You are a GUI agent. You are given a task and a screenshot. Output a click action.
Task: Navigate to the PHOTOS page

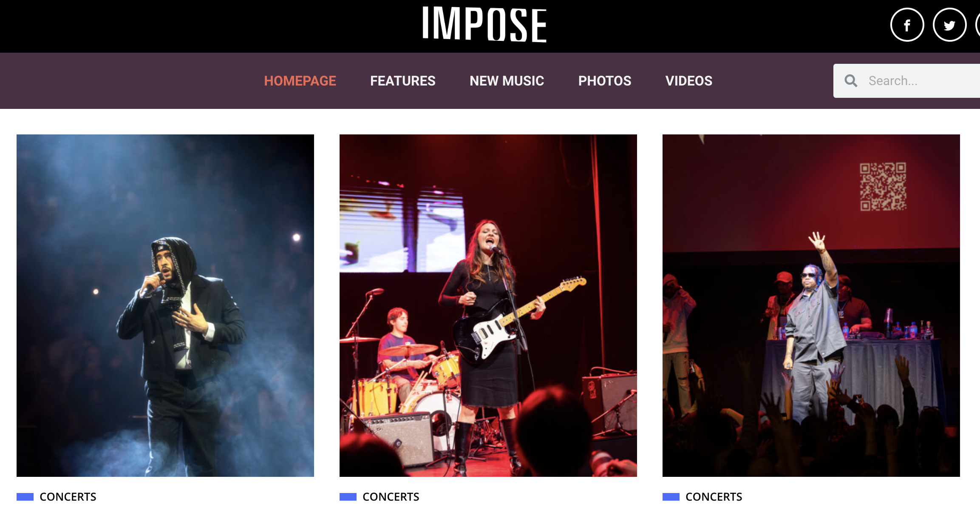coord(605,81)
